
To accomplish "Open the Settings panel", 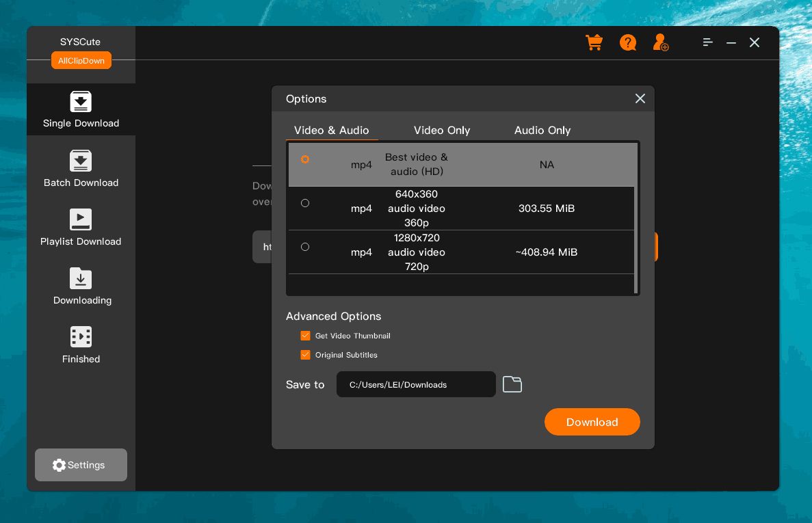I will [81, 465].
